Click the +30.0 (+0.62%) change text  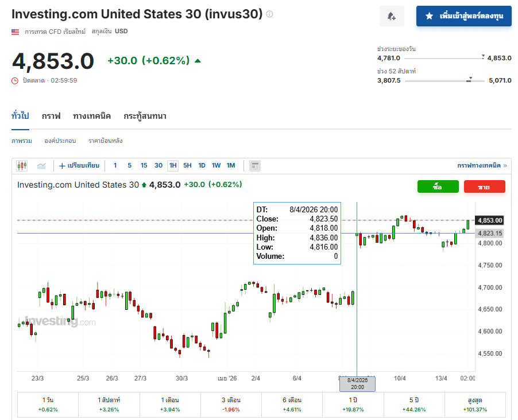coord(149,60)
